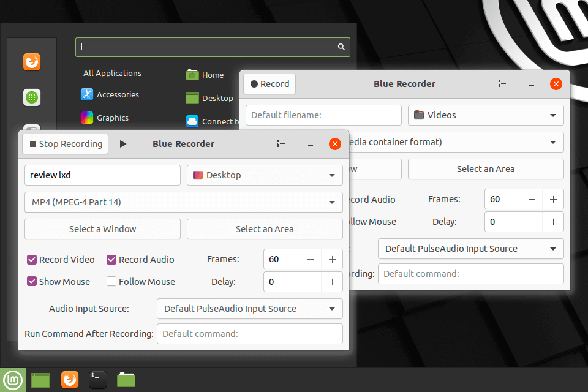Click play button beside Stop Recording
The image size is (588, 392).
(123, 144)
